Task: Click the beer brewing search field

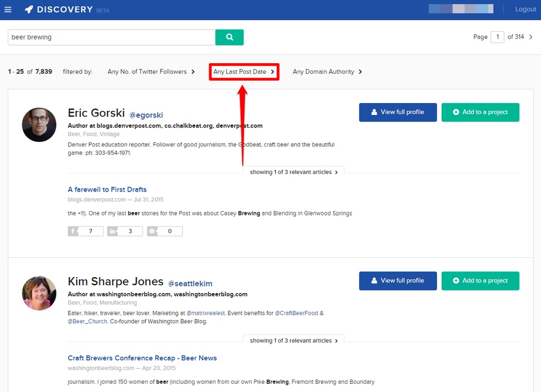Action: tap(111, 37)
